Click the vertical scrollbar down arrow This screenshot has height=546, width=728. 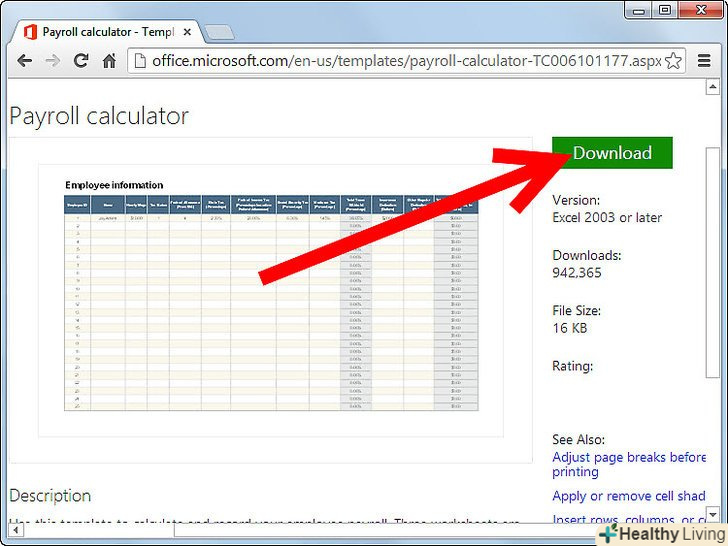713,514
